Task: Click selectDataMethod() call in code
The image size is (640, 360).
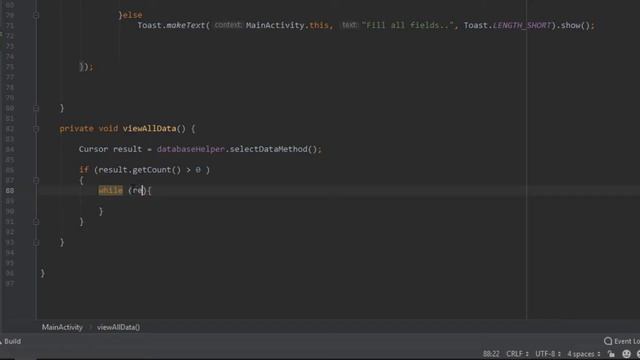Action: (x=273, y=149)
